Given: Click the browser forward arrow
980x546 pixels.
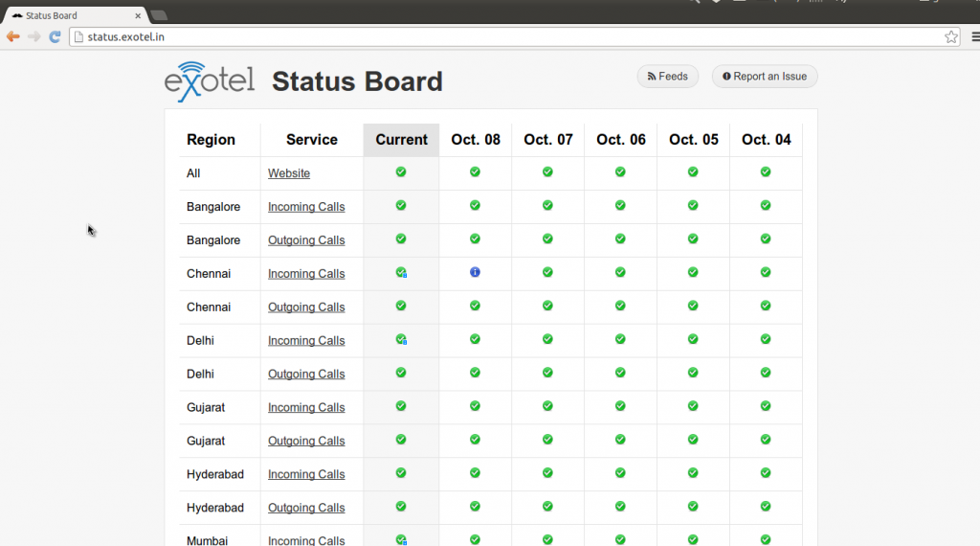Looking at the screenshot, I should tap(34, 37).
